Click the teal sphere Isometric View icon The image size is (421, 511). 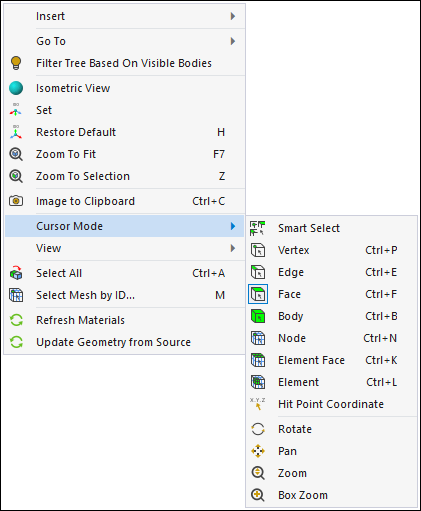point(16,88)
